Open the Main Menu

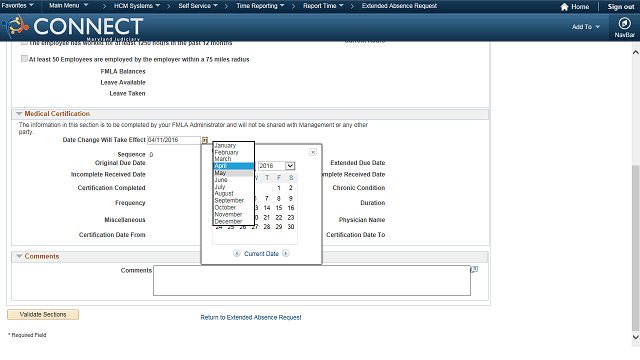pyautogui.click(x=68, y=6)
